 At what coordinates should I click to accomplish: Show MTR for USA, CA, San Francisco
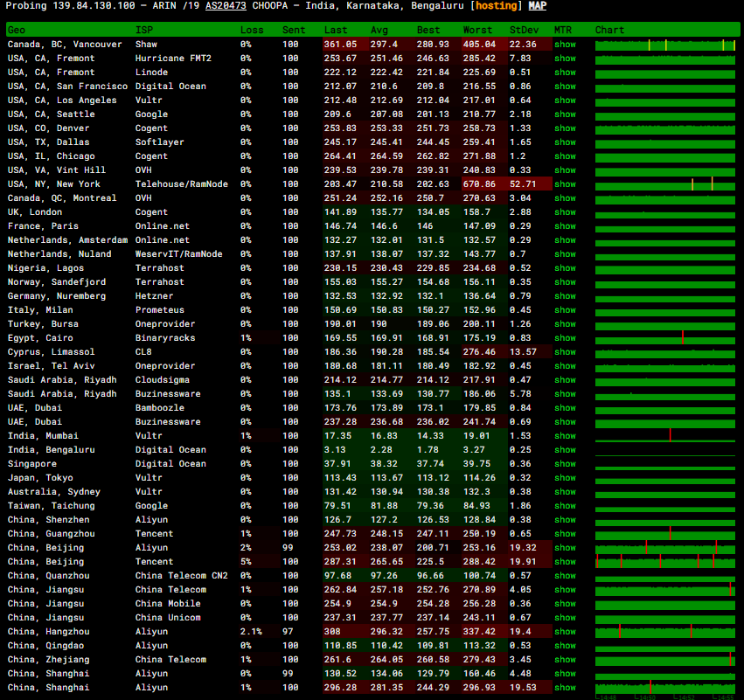565,87
